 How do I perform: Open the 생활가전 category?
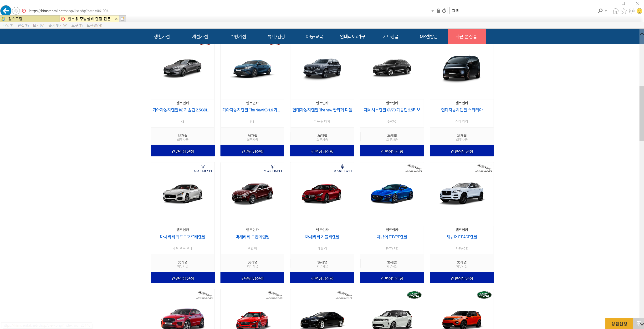point(162,36)
